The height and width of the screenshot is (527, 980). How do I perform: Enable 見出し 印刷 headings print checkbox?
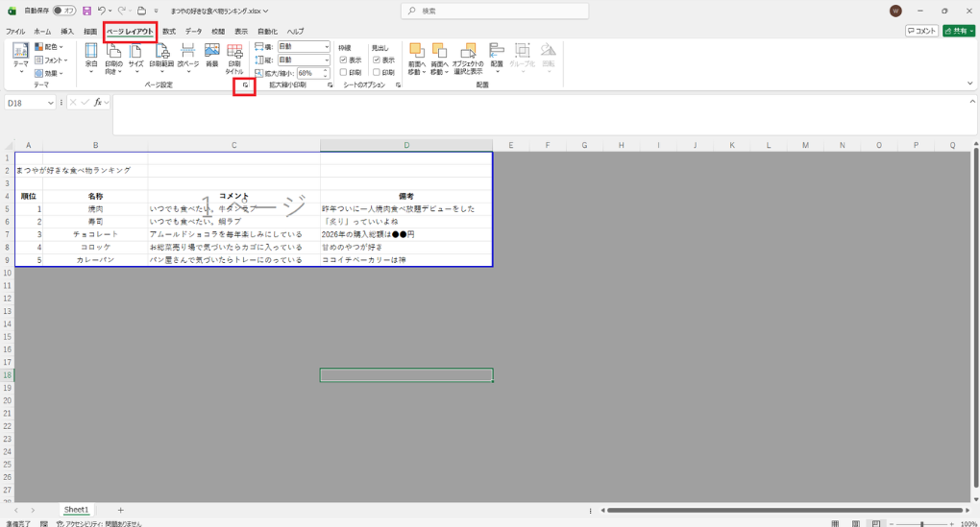pyautogui.click(x=377, y=72)
